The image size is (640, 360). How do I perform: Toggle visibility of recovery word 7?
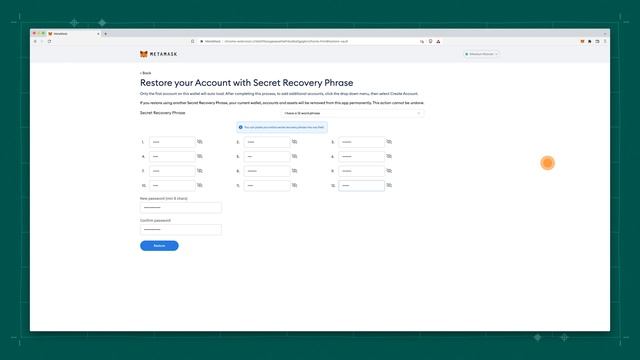[200, 171]
